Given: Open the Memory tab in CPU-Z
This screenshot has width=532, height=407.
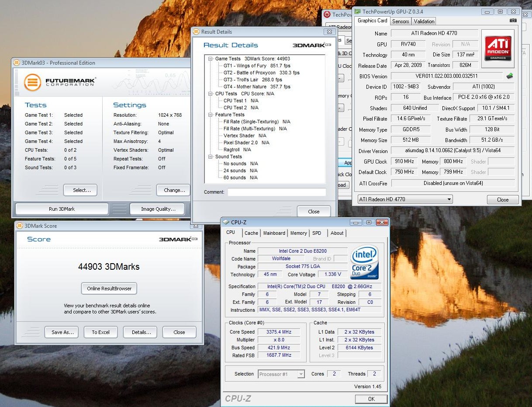Looking at the screenshot, I should click(299, 233).
